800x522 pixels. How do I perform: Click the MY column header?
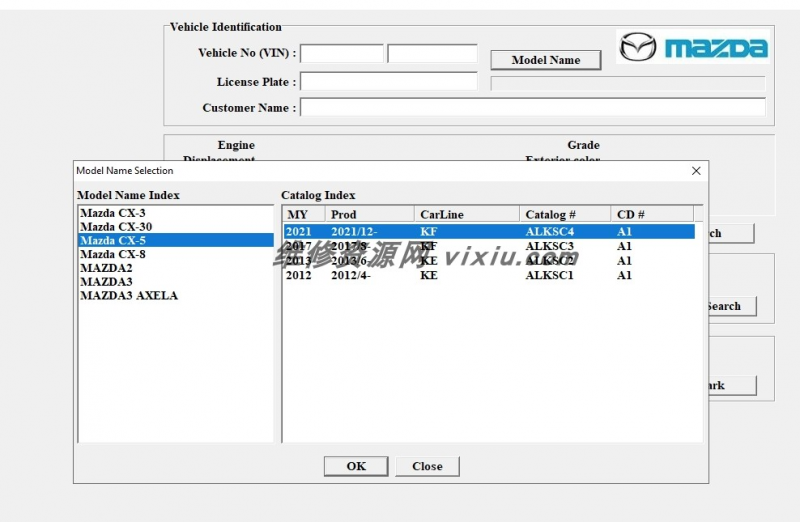click(x=304, y=214)
